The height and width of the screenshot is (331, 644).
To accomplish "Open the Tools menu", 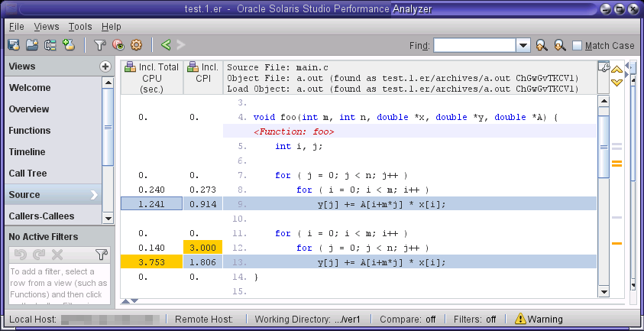I will point(80,27).
